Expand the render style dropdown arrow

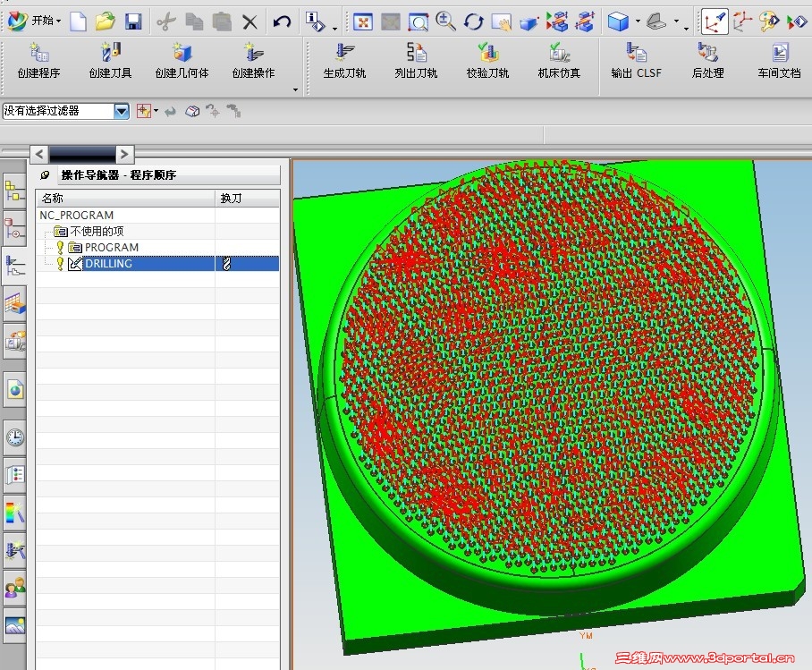tap(638, 21)
